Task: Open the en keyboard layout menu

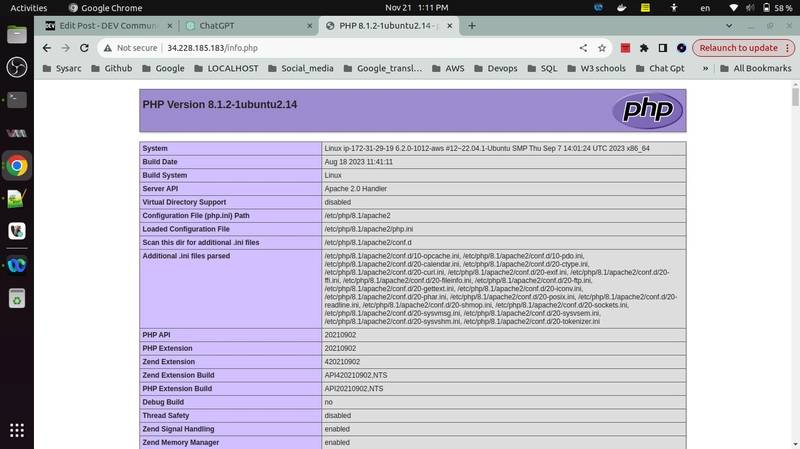Action: click(x=705, y=8)
